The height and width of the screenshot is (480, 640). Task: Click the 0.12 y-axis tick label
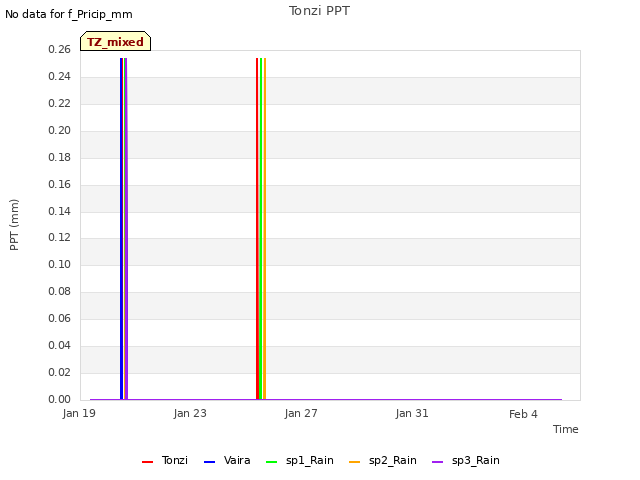tap(60, 238)
